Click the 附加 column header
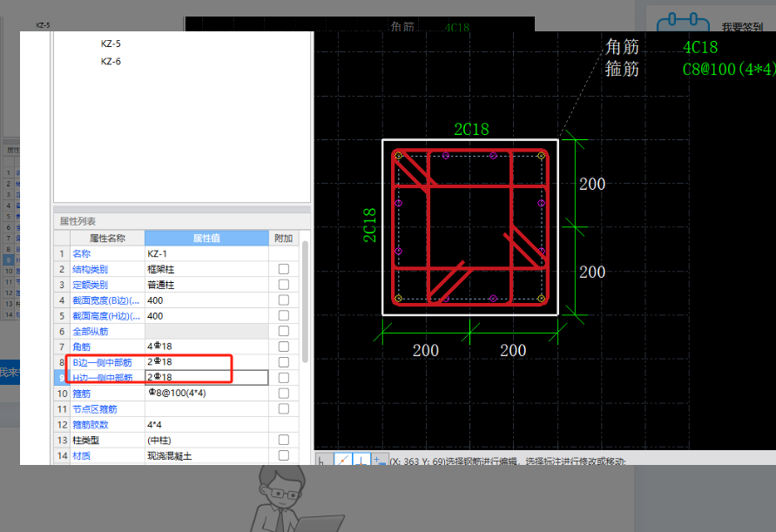776x532 pixels. point(284,238)
